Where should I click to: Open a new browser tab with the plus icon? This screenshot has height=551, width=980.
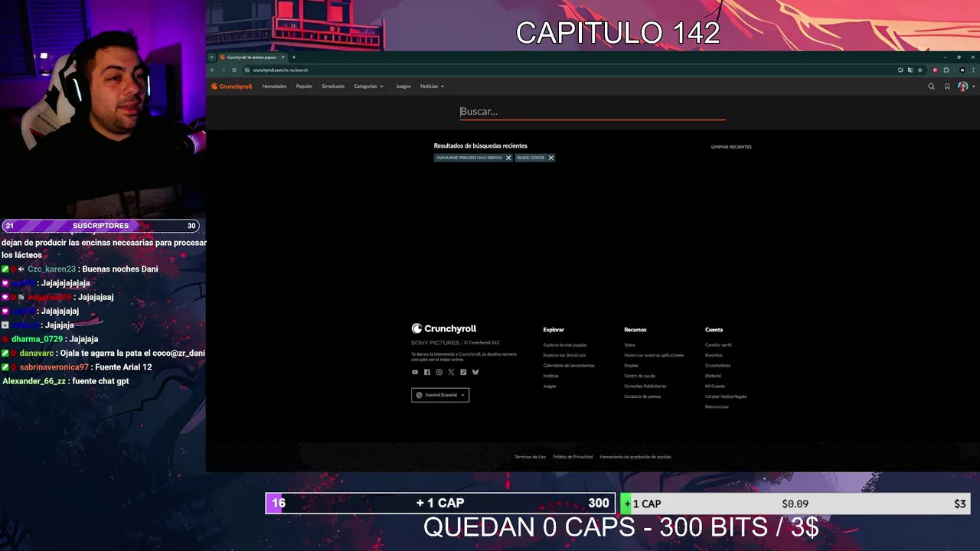coord(294,57)
